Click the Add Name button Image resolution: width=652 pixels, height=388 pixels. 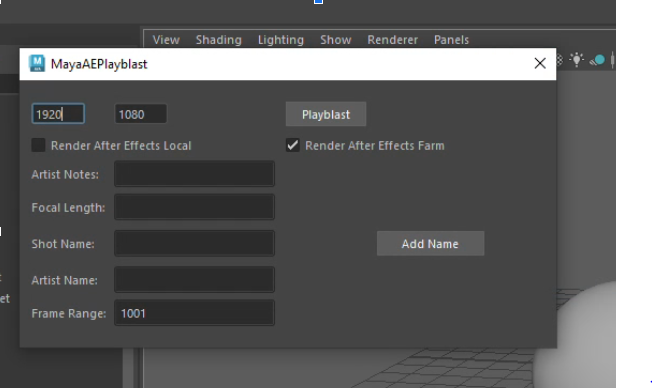coord(430,244)
